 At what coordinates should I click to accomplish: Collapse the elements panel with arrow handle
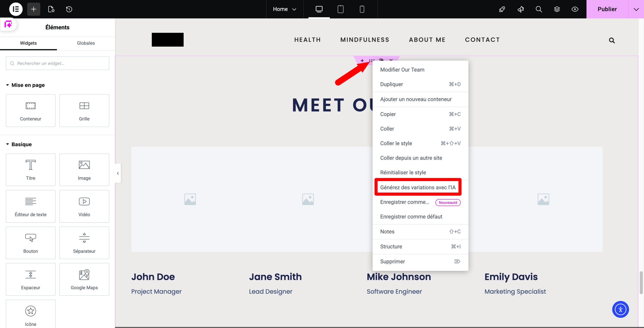[x=118, y=173]
